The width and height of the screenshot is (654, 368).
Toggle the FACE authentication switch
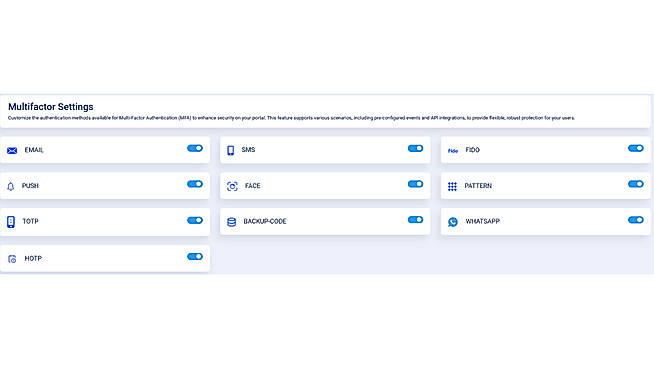coord(415,184)
